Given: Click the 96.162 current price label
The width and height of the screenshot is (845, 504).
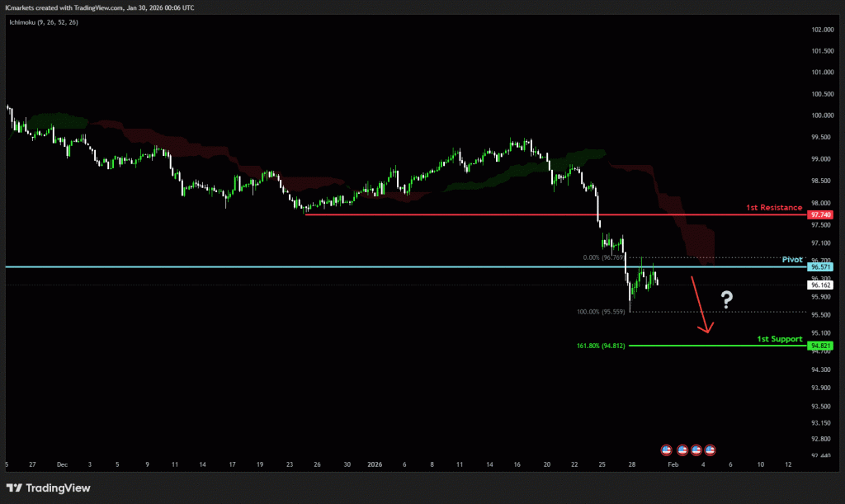Looking at the screenshot, I should [x=820, y=285].
